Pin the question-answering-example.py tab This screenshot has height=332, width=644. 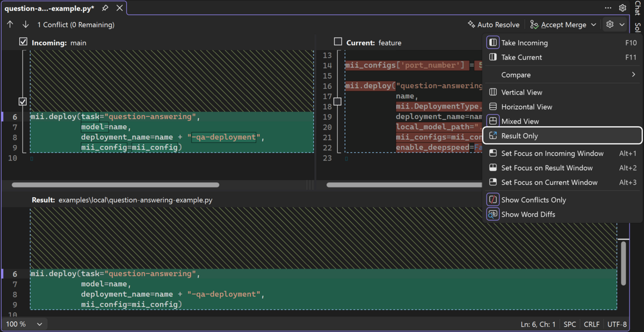[105, 8]
